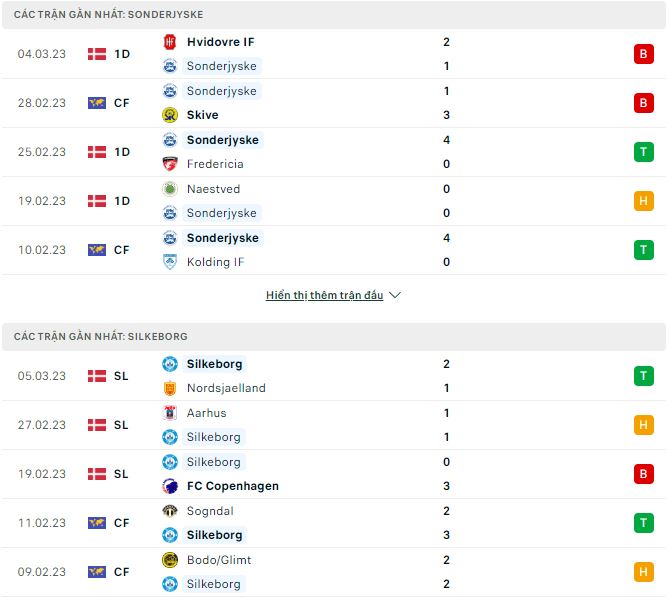
Task: Open 'Hiển thị thêm trận đấu' link
Action: 324,296
